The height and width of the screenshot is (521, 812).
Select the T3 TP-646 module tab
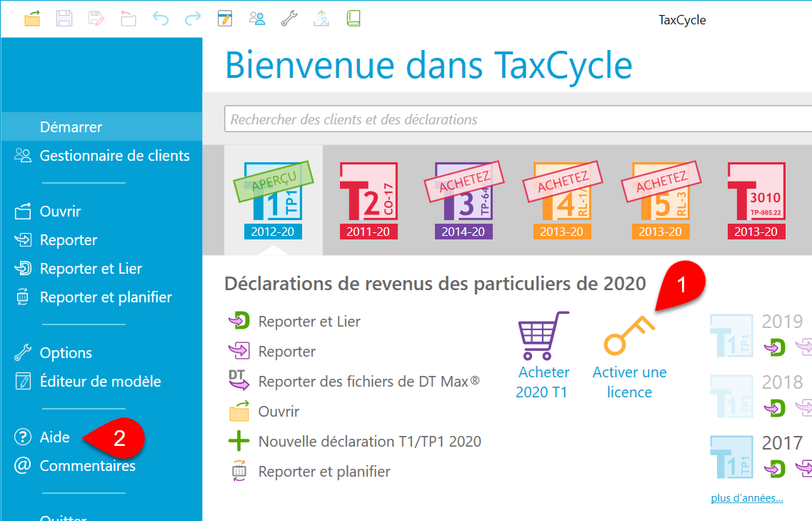coord(463,200)
